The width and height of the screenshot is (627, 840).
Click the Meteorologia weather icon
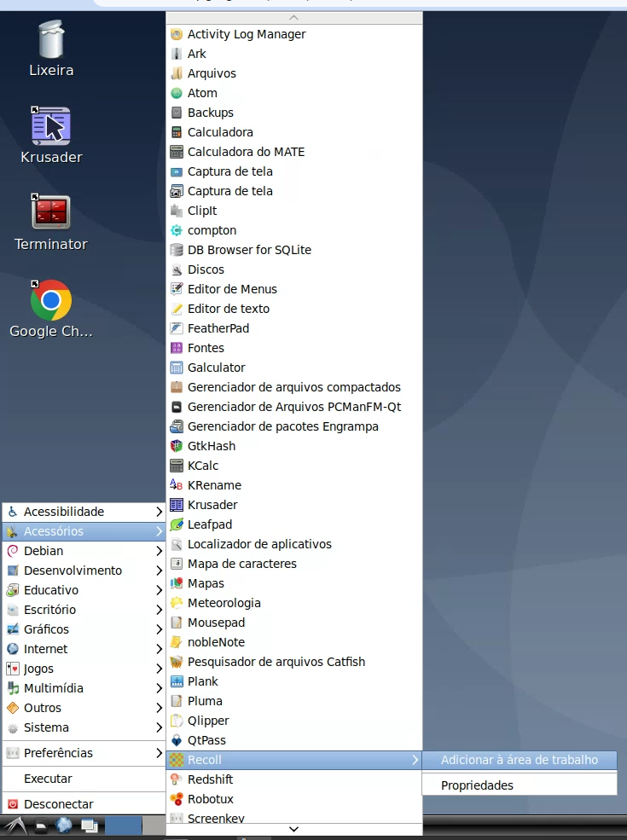[177, 603]
